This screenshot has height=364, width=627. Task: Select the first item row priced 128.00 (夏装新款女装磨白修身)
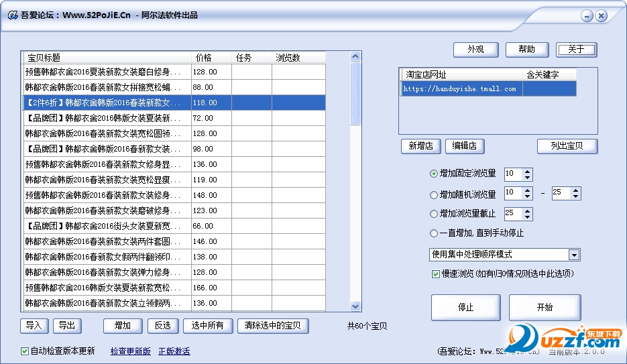[175, 72]
